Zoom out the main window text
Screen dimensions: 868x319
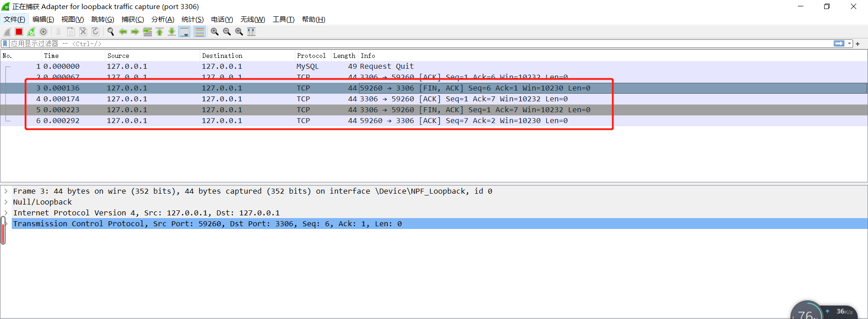point(227,32)
